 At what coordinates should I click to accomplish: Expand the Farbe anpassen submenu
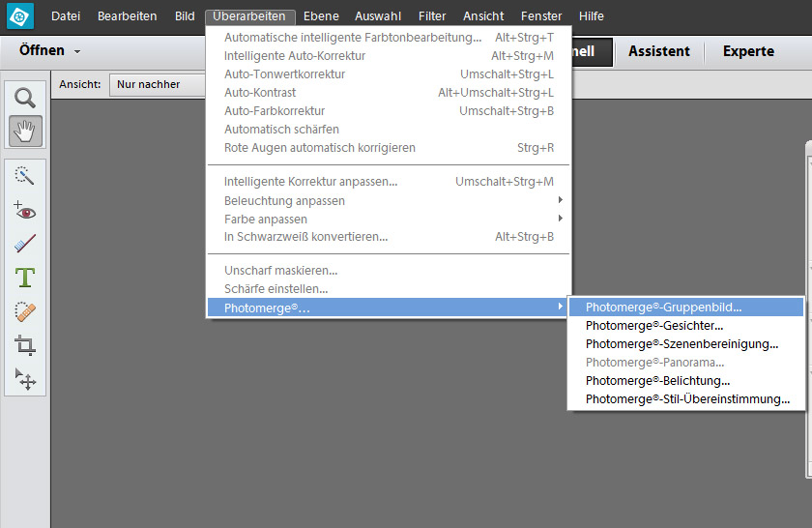(x=389, y=220)
